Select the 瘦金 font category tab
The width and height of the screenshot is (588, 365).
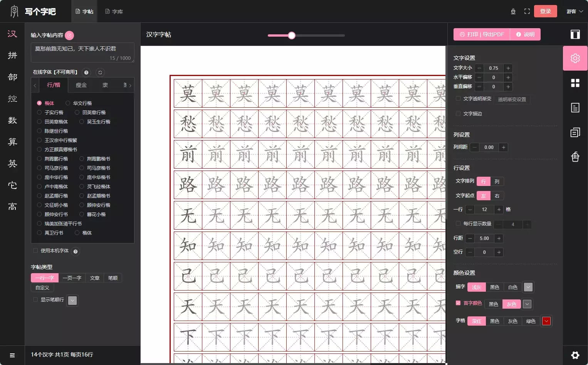[81, 85]
